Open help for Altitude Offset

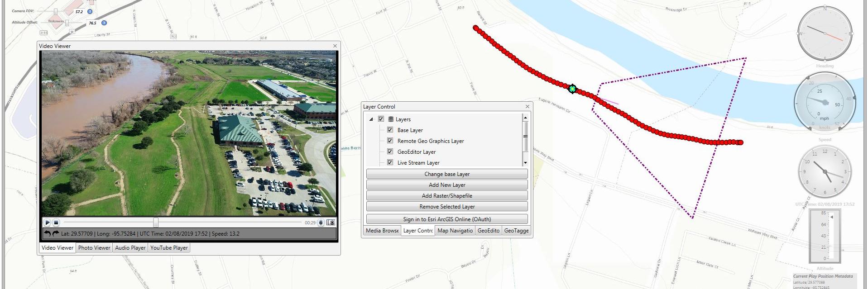click(x=104, y=23)
